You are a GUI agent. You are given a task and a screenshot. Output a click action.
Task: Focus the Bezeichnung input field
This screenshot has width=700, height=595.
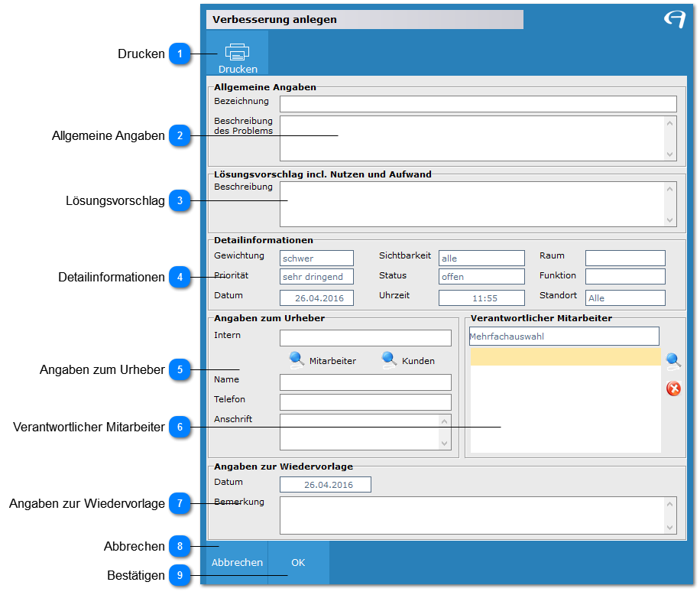click(x=478, y=104)
